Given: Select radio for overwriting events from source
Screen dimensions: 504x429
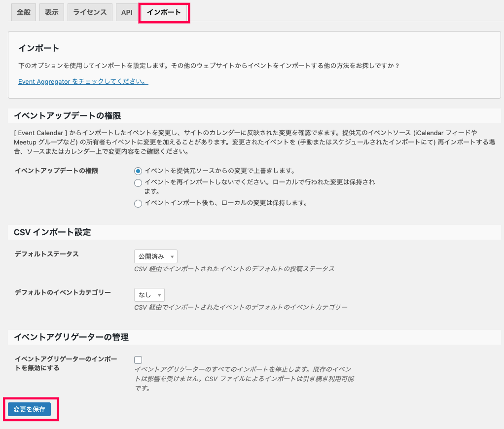Looking at the screenshot, I should pos(138,171).
